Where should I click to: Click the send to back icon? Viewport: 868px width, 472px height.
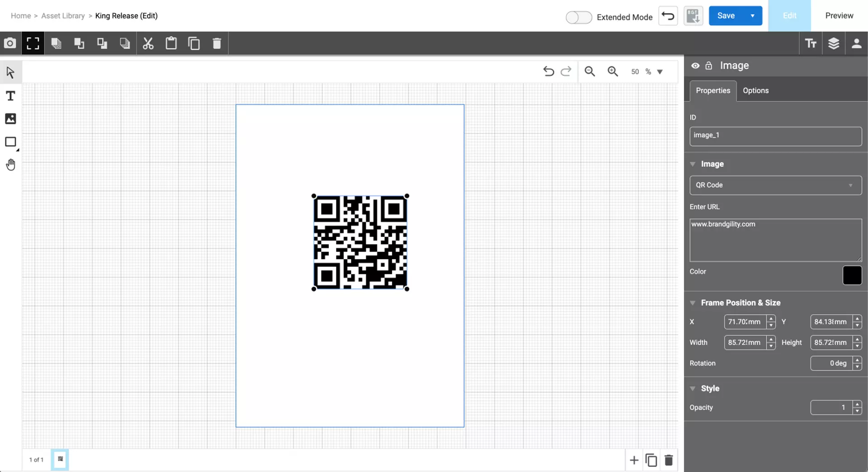[125, 43]
